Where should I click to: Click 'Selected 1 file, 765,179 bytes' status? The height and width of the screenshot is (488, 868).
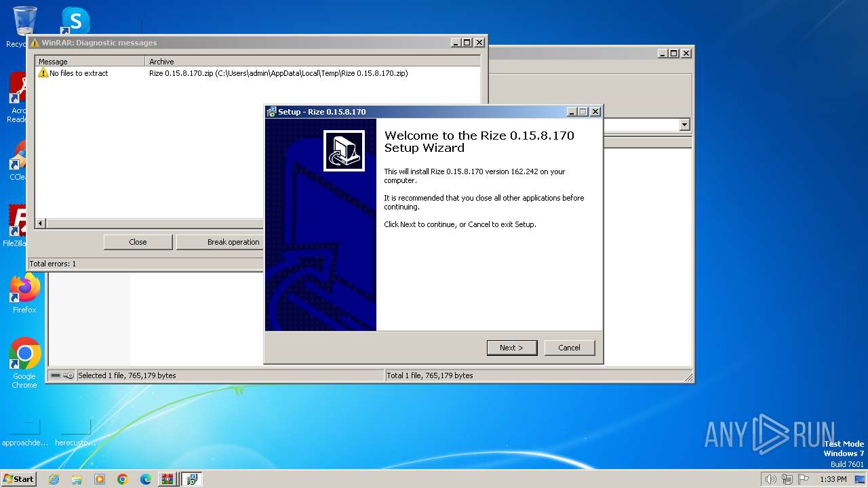coord(127,375)
